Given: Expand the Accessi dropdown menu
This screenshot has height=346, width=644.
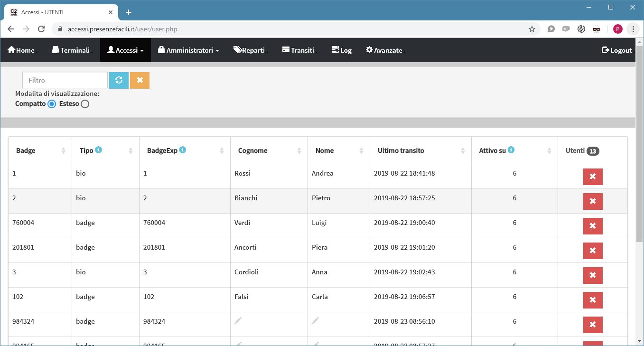Looking at the screenshot, I should pos(125,50).
